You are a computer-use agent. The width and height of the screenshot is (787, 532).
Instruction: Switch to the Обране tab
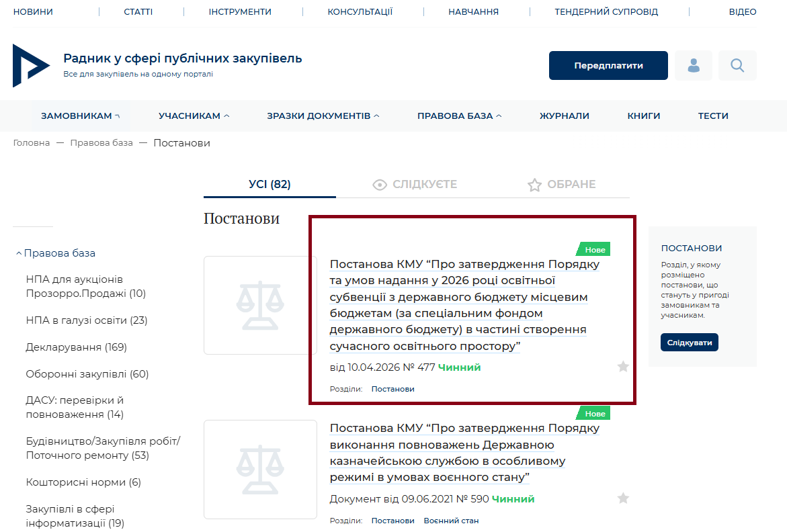[561, 185]
